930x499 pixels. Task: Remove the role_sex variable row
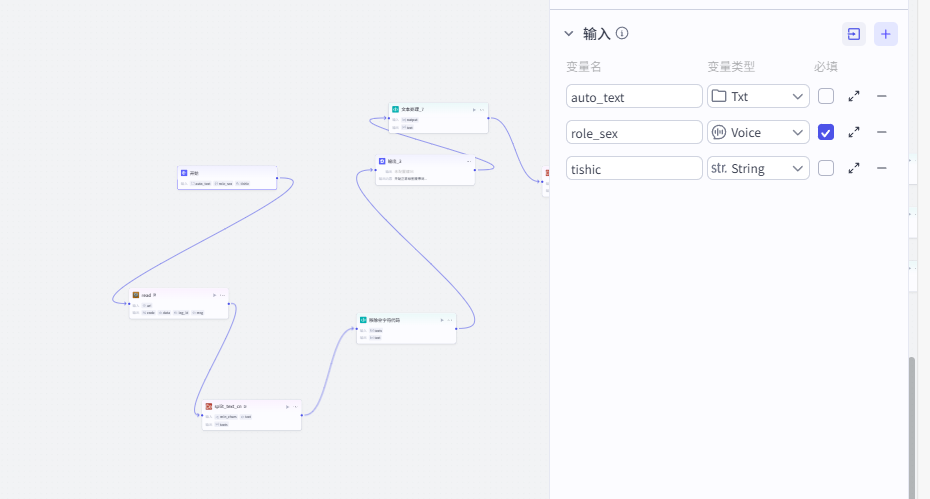[x=882, y=132]
